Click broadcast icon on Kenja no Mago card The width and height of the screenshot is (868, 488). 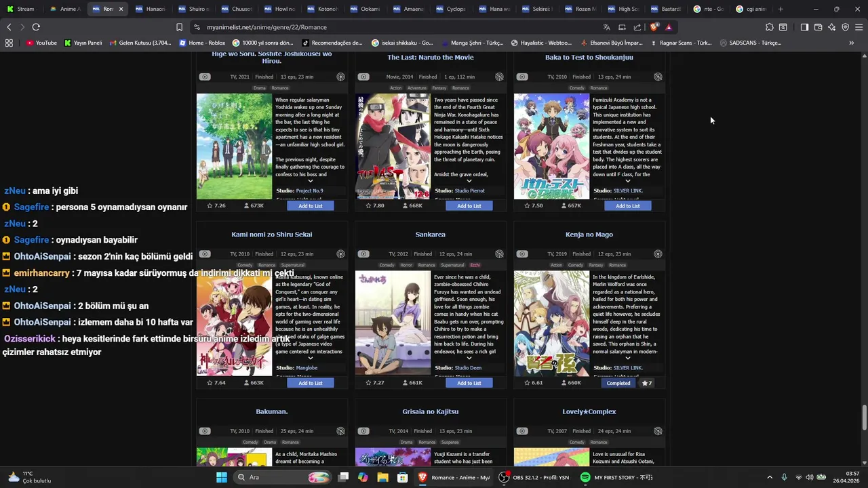click(x=658, y=254)
